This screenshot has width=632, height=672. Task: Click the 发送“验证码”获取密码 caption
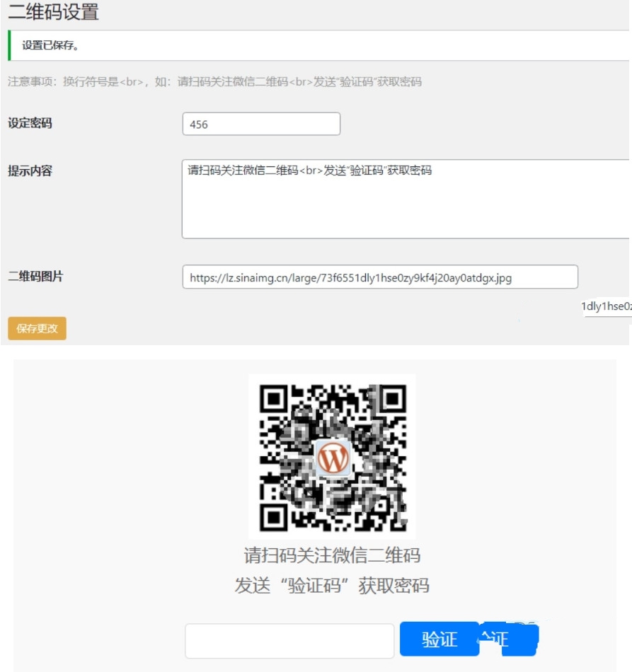[x=332, y=586]
